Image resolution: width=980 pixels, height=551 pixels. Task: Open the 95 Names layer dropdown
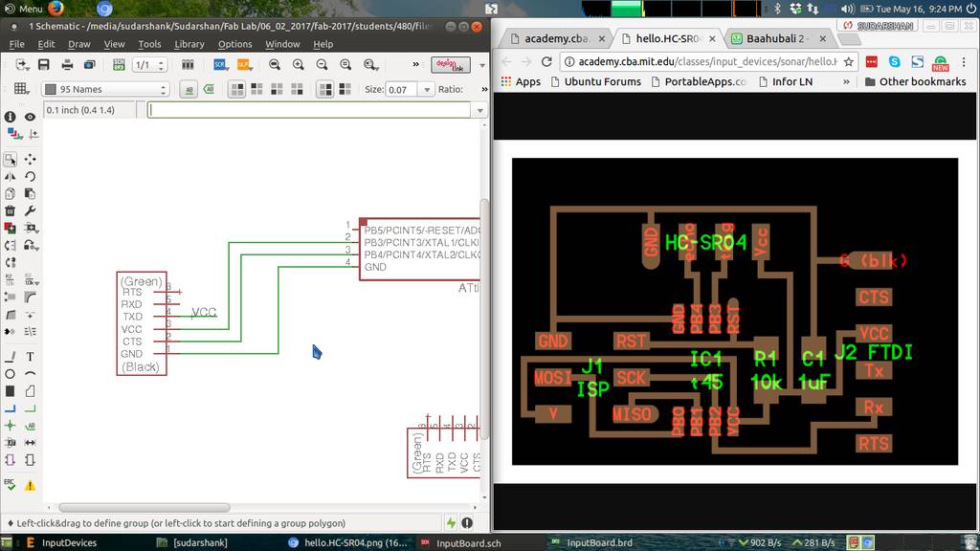pyautogui.click(x=105, y=89)
